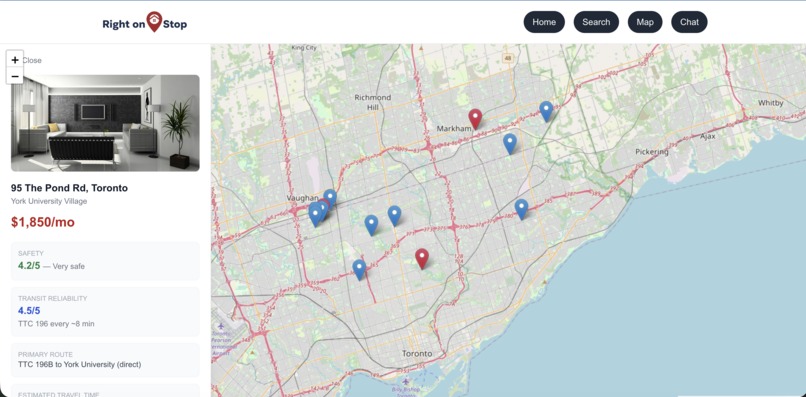Close the listing details panel
Image resolution: width=806 pixels, height=397 pixels.
[31, 60]
